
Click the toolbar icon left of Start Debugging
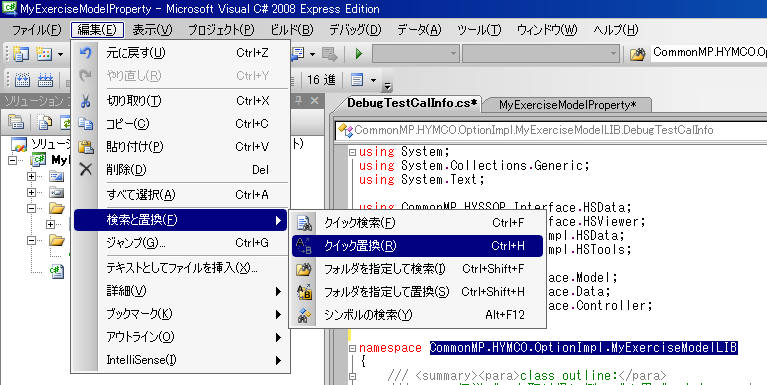pyautogui.click(x=330, y=54)
